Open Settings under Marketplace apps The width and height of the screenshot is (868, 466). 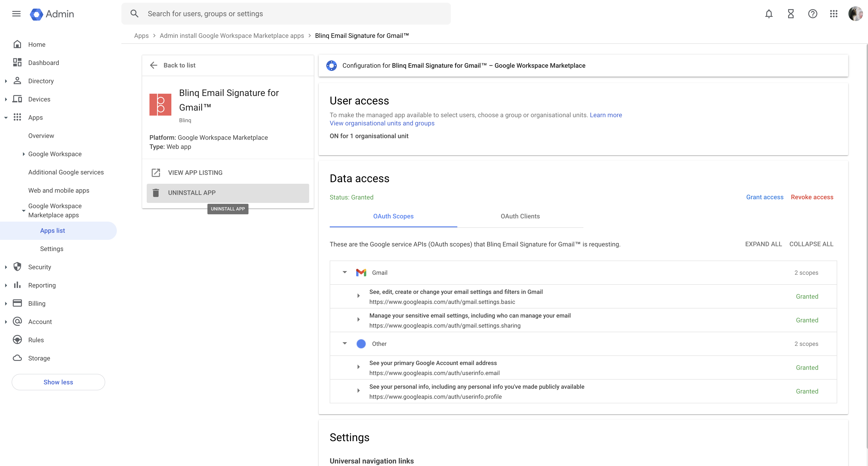coord(52,249)
